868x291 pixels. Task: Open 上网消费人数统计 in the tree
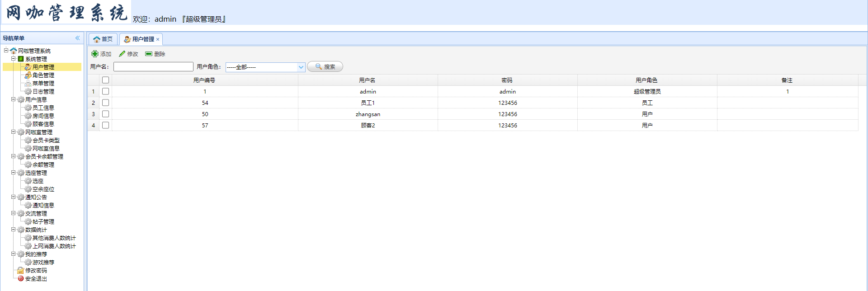[54, 246]
